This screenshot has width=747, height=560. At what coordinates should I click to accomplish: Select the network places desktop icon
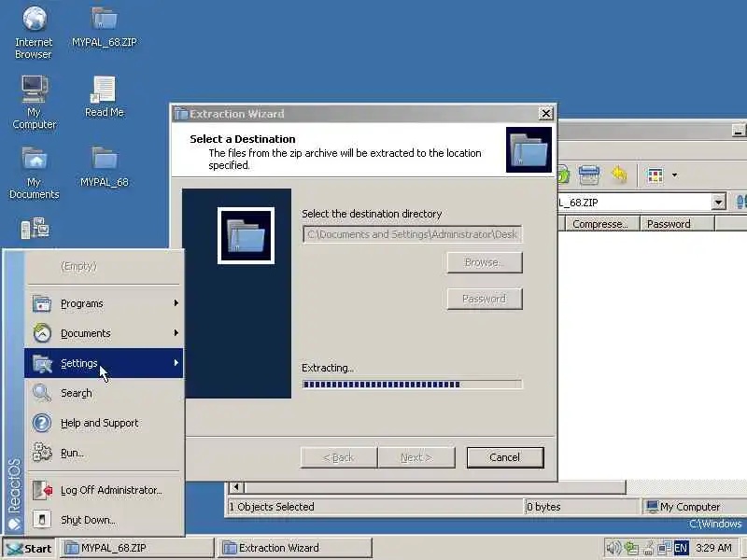[x=35, y=228]
